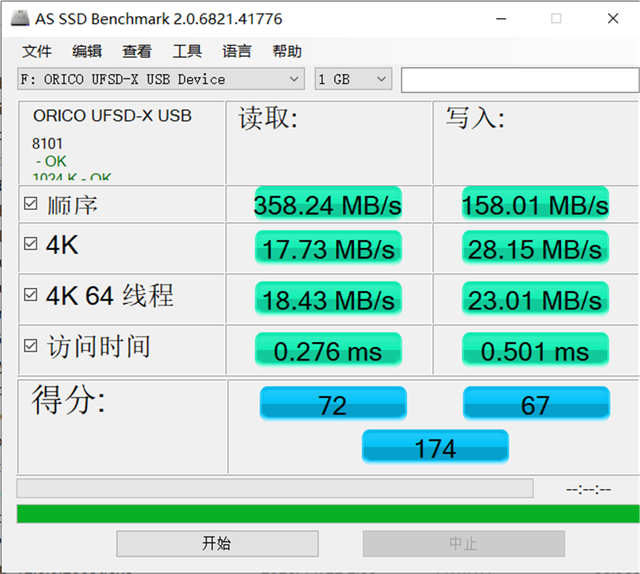This screenshot has width=640, height=574.
Task: Click the total score 174
Action: [435, 447]
